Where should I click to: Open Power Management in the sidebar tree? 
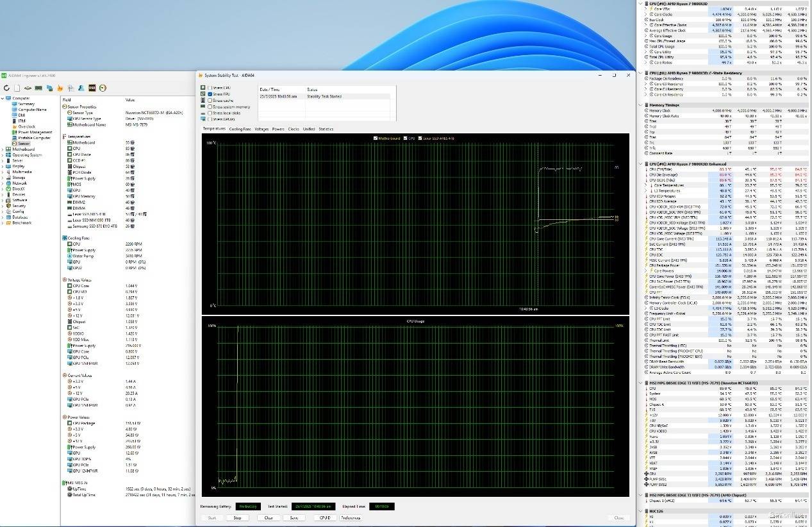(x=35, y=132)
